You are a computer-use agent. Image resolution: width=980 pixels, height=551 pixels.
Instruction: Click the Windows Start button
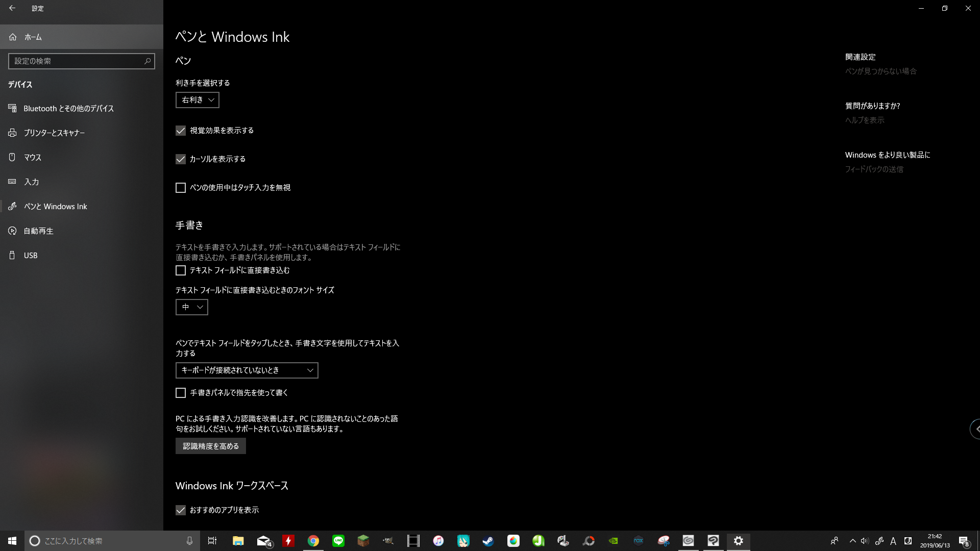point(12,541)
